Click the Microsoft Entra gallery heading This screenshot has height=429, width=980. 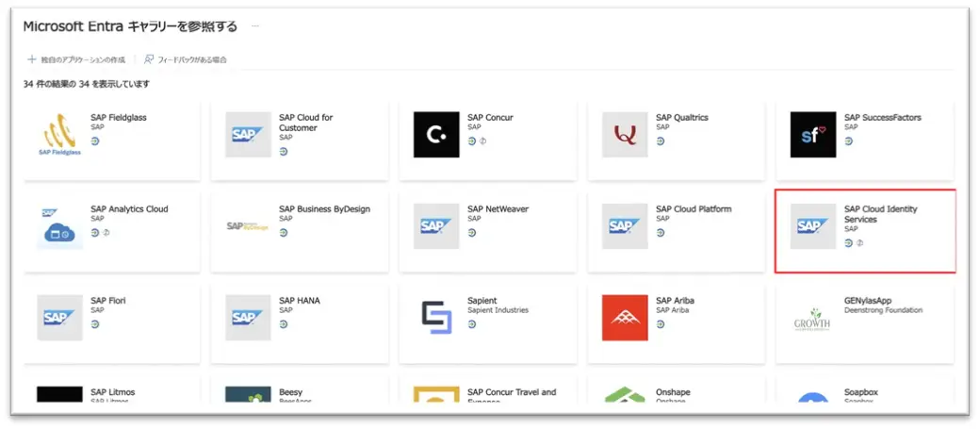pyautogui.click(x=130, y=26)
